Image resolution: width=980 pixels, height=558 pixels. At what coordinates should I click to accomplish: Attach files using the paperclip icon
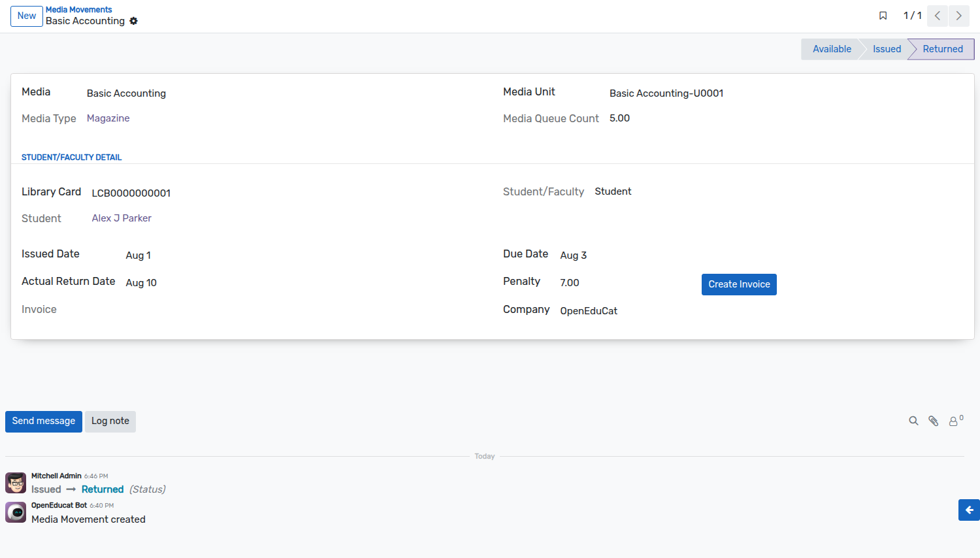(934, 421)
